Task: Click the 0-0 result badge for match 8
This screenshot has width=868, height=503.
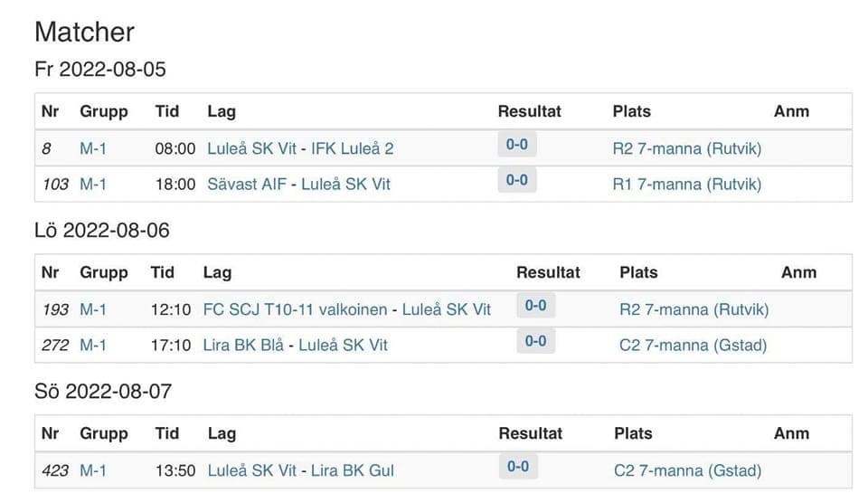Action: [x=516, y=145]
